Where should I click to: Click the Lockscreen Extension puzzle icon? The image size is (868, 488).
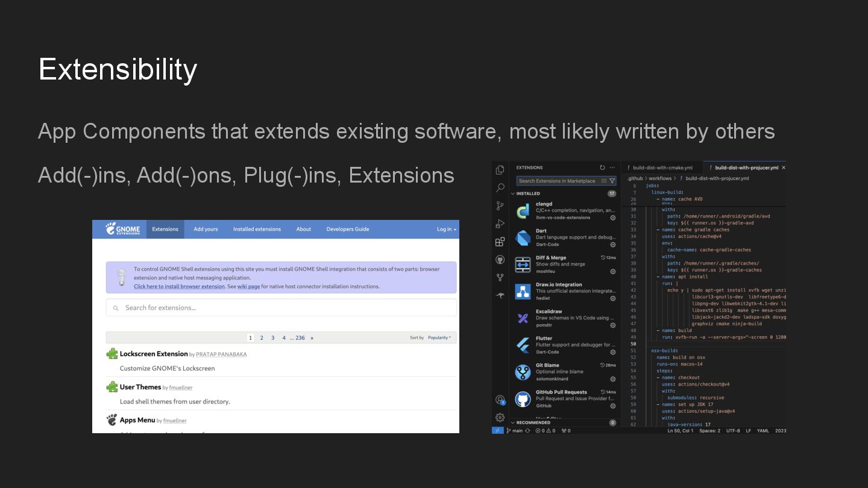point(112,354)
